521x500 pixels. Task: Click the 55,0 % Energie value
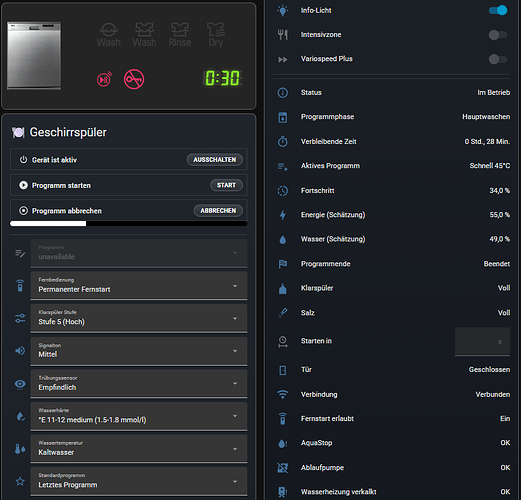pyautogui.click(x=499, y=215)
